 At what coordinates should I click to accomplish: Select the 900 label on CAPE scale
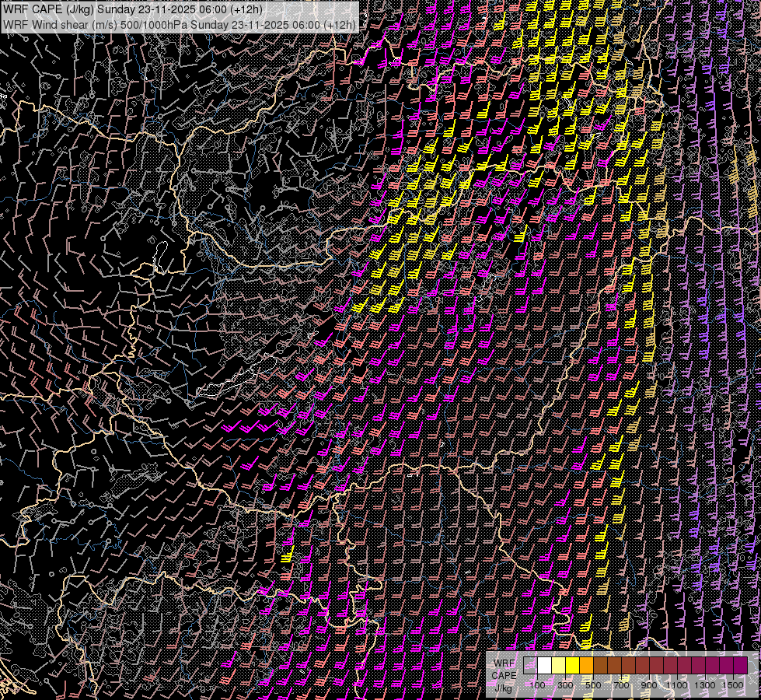649,685
